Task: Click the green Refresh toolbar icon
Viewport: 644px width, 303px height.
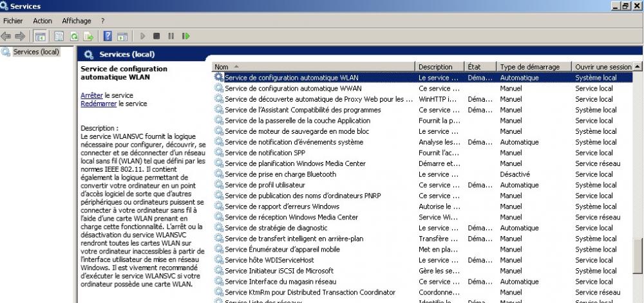Action: click(x=74, y=36)
